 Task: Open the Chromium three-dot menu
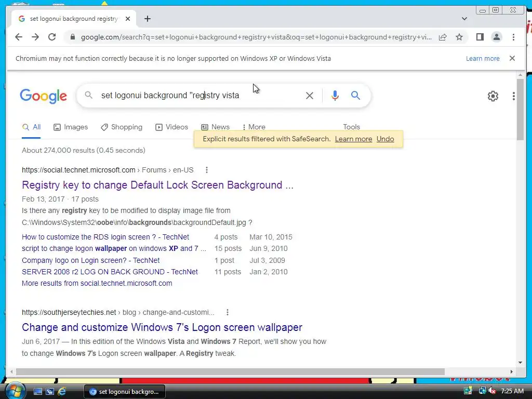point(513,37)
